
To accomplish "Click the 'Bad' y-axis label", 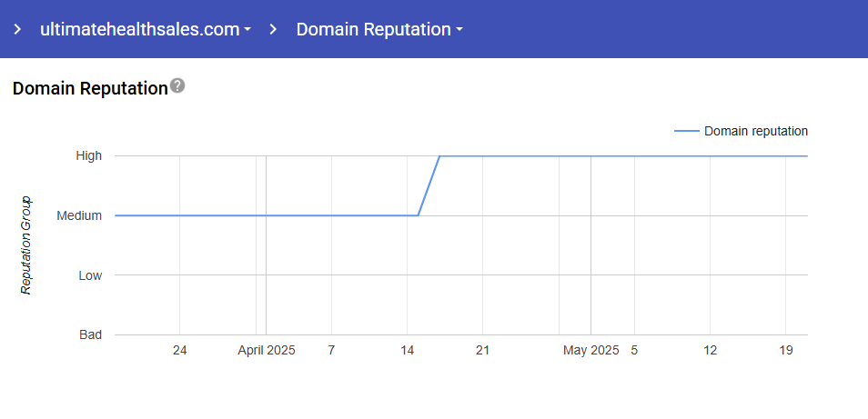I will 90,334.
